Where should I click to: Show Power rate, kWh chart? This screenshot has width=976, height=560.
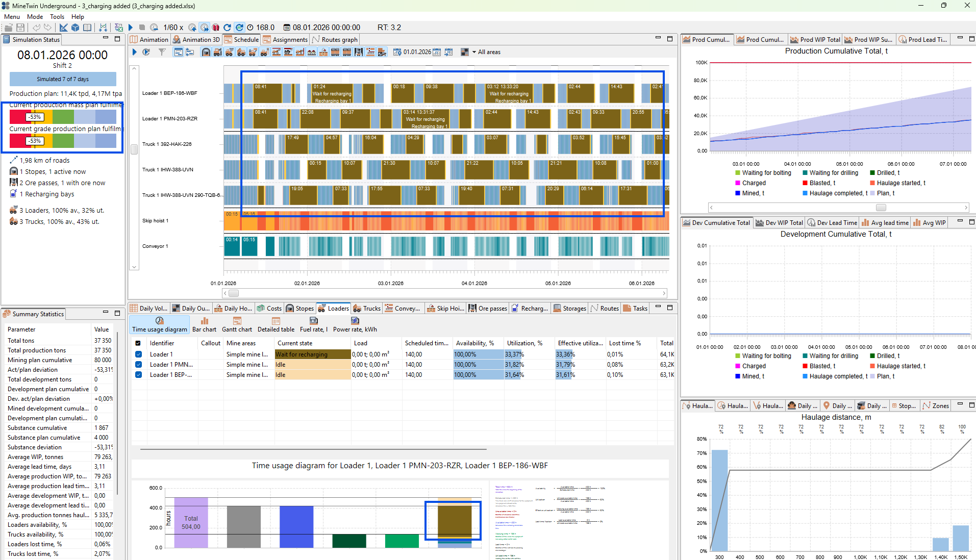[x=355, y=325]
